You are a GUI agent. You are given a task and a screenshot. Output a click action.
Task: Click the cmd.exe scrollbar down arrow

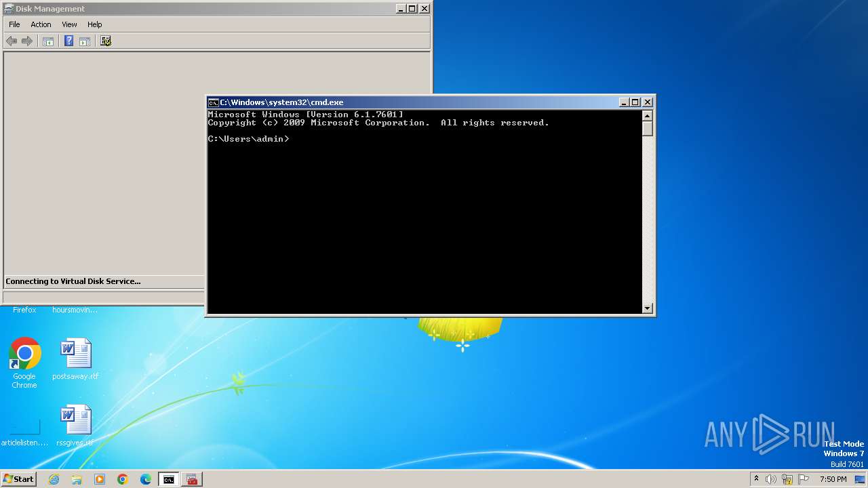pyautogui.click(x=648, y=308)
